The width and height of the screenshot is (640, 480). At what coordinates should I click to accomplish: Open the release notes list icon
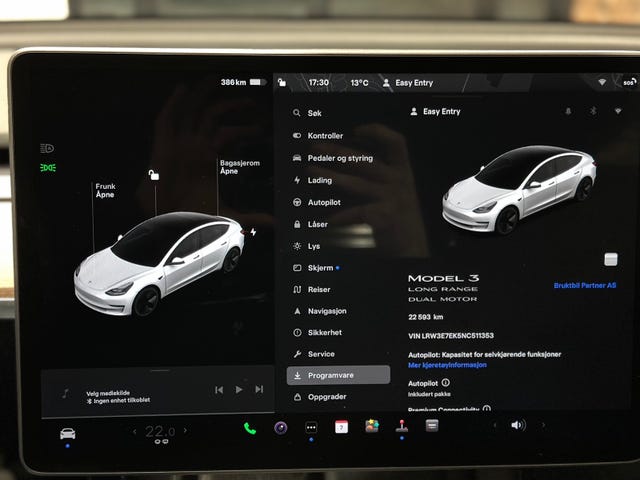[432, 426]
